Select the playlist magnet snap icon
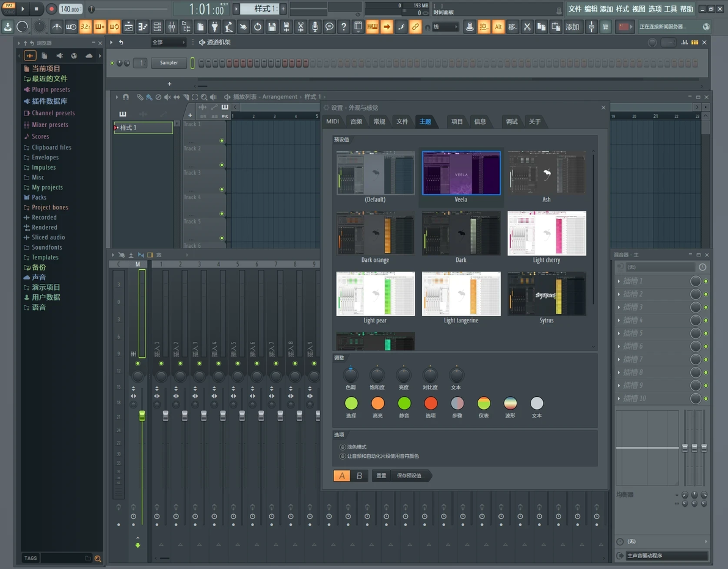This screenshot has height=569, width=728. [126, 97]
